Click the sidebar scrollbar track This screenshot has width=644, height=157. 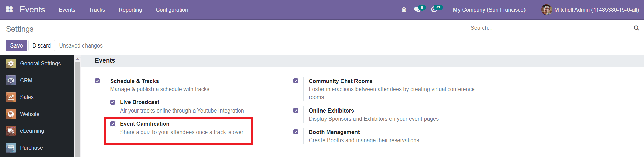[x=77, y=109]
